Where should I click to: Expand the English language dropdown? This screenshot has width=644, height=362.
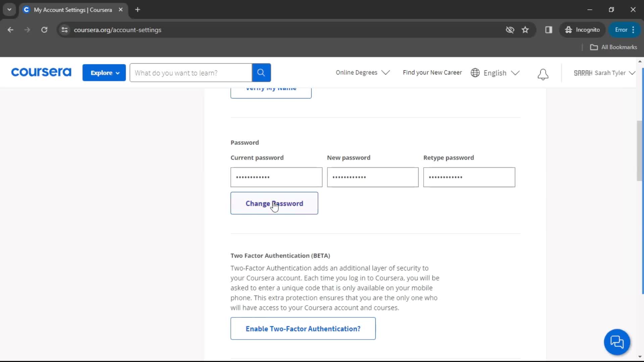click(x=495, y=72)
